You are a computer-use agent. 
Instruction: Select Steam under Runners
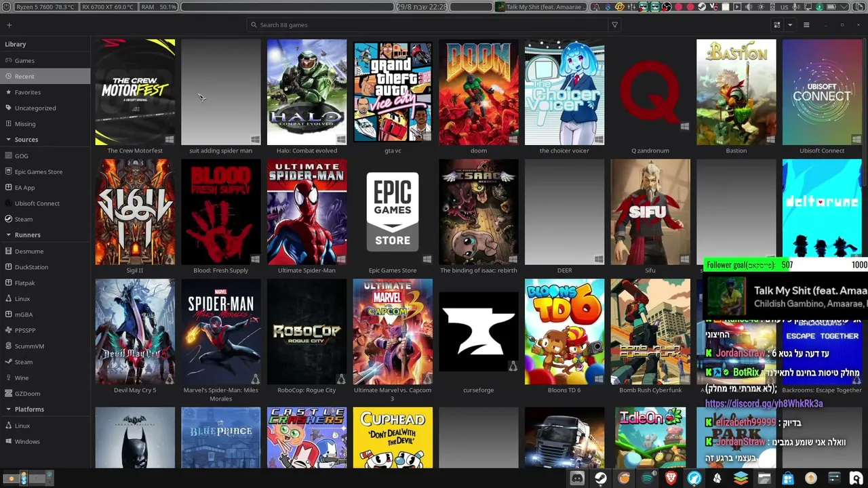45,362
